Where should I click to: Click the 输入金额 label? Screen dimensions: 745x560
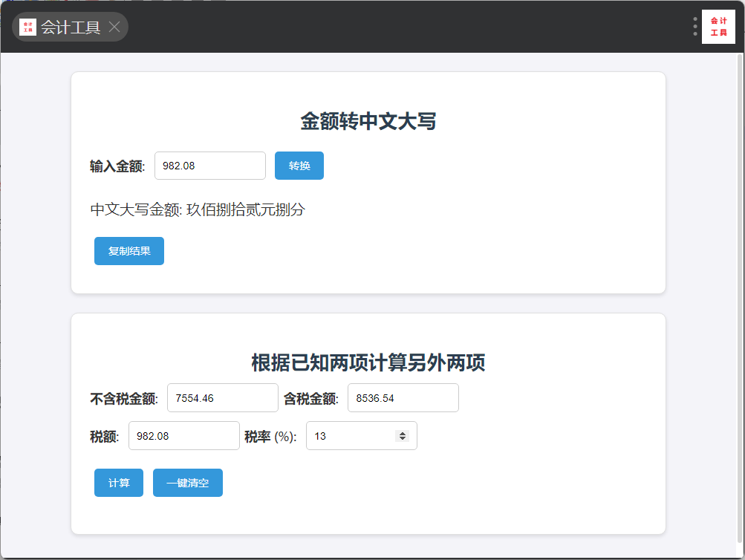pos(117,166)
